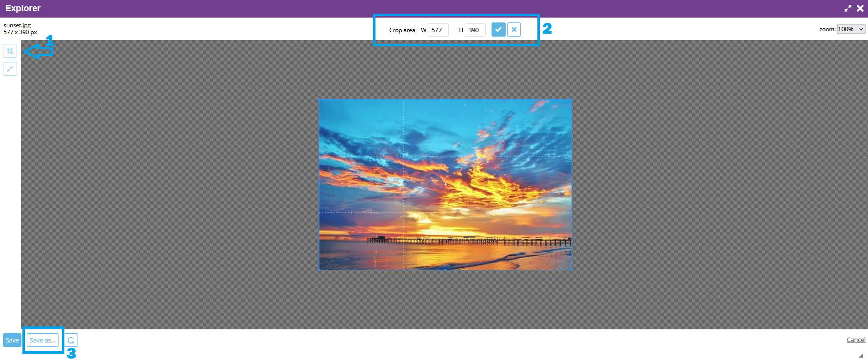This screenshot has width=868, height=362.
Task: Click the sunset.jpg file name label
Action: click(17, 25)
